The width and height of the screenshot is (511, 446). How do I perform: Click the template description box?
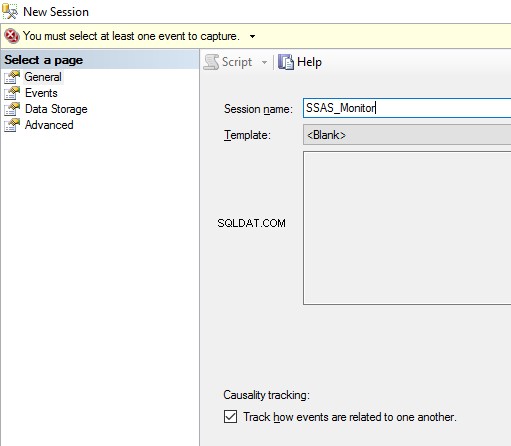pos(407,228)
